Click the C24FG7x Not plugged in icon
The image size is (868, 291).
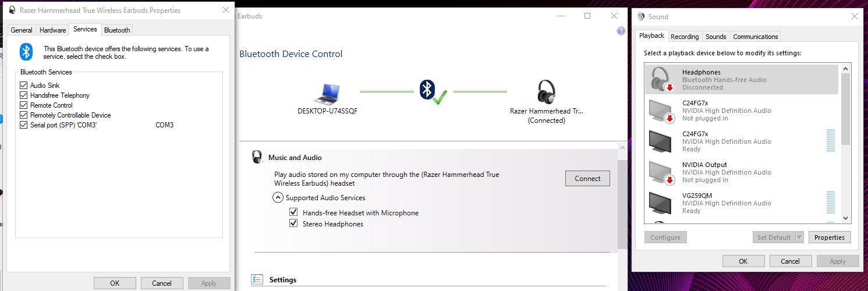coord(661,111)
